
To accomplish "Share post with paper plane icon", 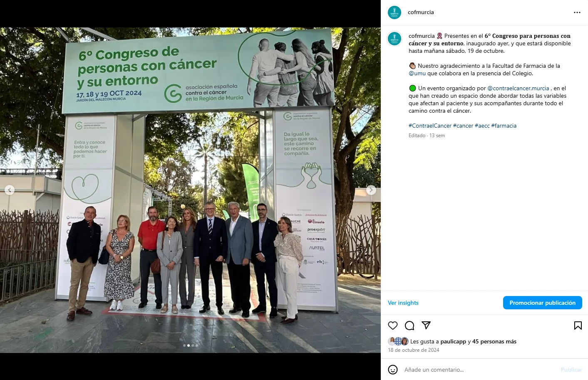I will tap(426, 326).
